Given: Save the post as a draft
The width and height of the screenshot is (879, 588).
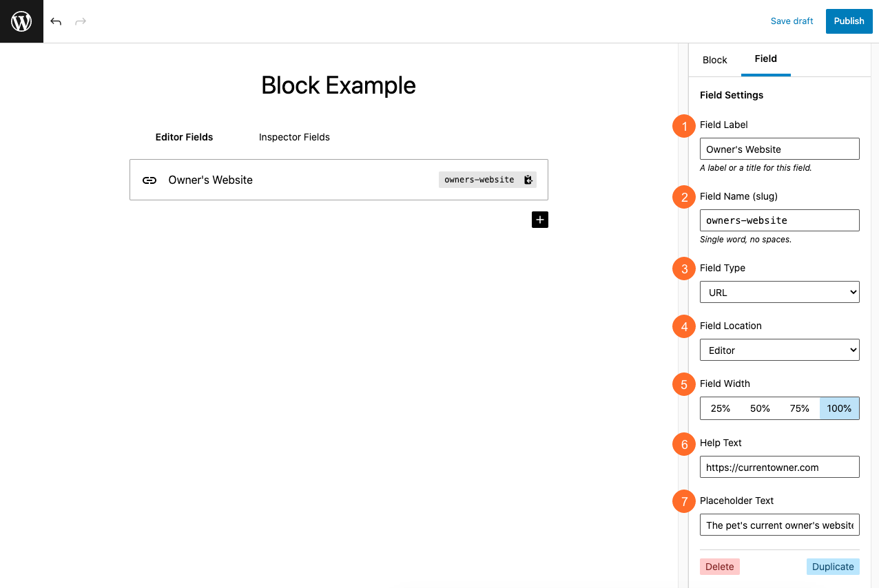Looking at the screenshot, I should [x=792, y=21].
